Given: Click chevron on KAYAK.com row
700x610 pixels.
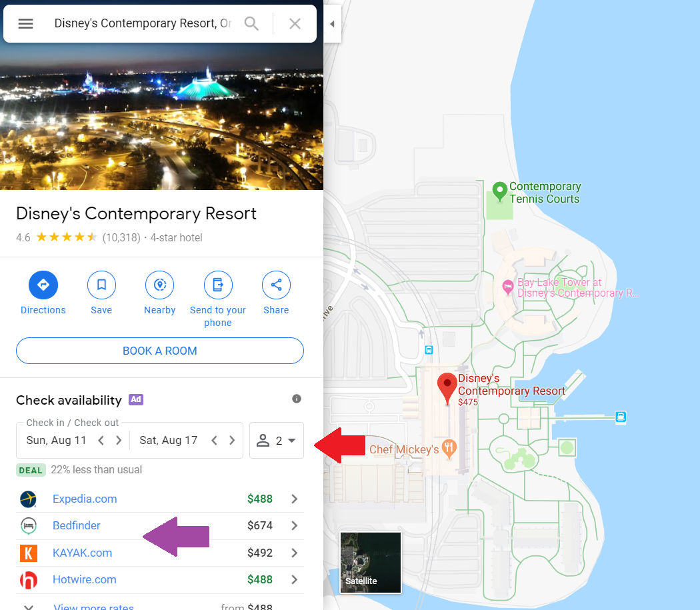Looking at the screenshot, I should (294, 553).
